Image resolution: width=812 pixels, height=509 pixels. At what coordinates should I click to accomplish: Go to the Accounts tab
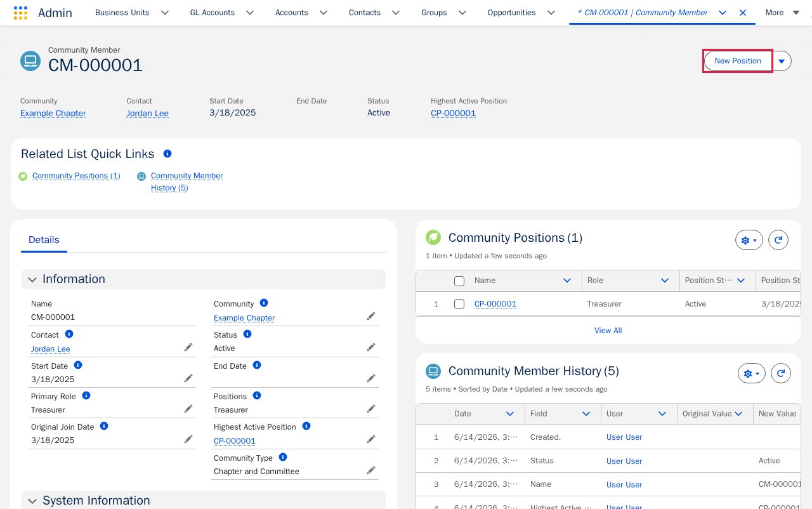pyautogui.click(x=292, y=13)
